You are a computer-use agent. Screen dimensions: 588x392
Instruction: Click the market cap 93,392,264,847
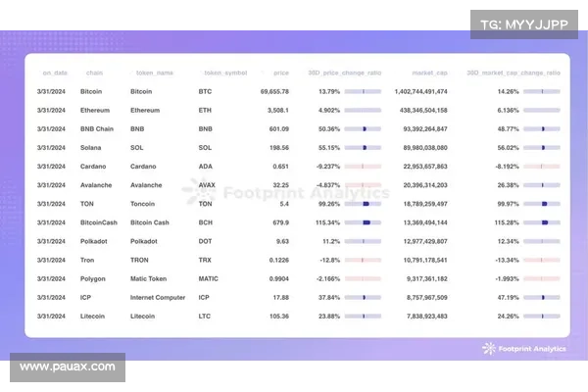425,129
